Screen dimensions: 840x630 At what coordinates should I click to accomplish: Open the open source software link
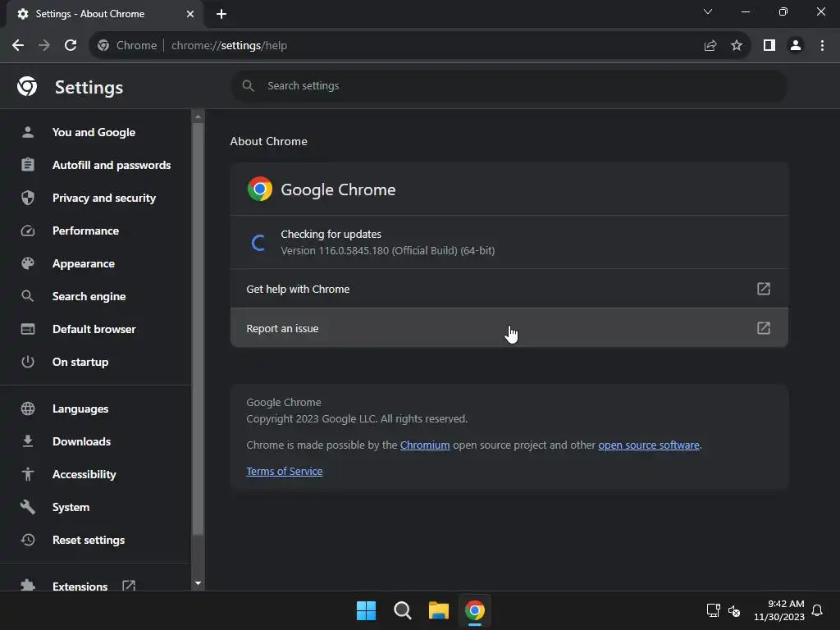coord(649,445)
